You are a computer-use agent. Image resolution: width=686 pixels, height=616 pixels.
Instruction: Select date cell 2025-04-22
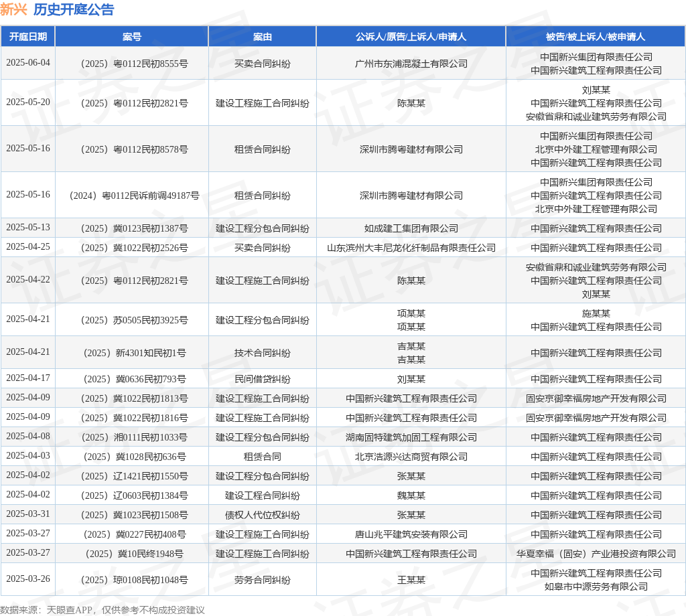coord(28,279)
